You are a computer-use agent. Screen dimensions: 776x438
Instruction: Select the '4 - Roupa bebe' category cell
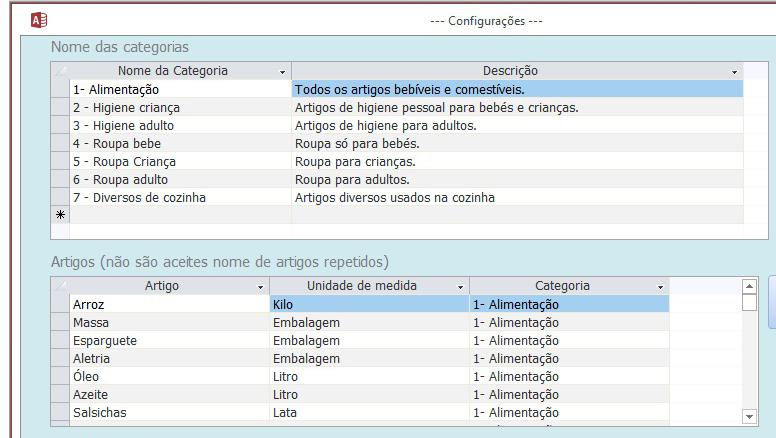(181, 144)
